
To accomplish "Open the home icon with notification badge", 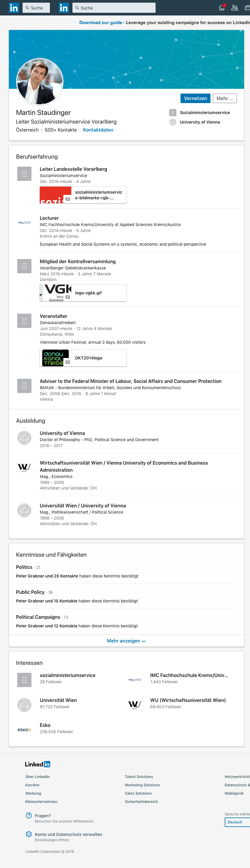I will click(222, 7).
